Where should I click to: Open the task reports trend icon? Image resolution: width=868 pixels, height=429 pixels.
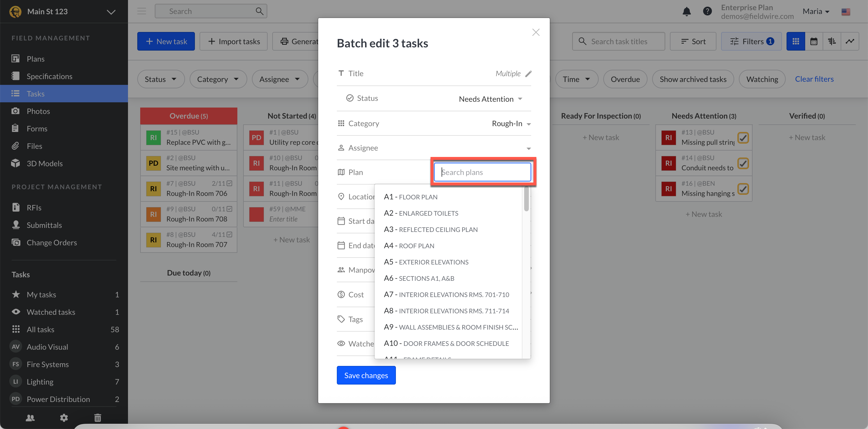point(849,42)
